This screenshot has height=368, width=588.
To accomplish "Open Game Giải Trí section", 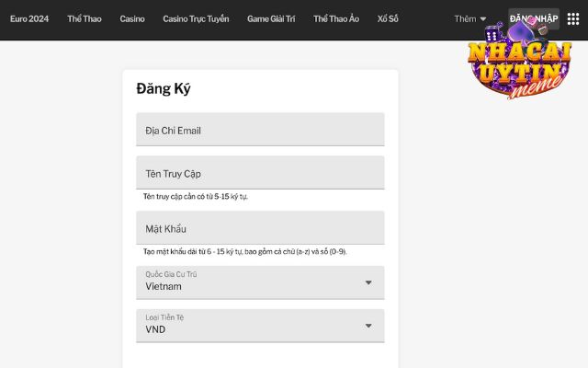I will 271,18.
